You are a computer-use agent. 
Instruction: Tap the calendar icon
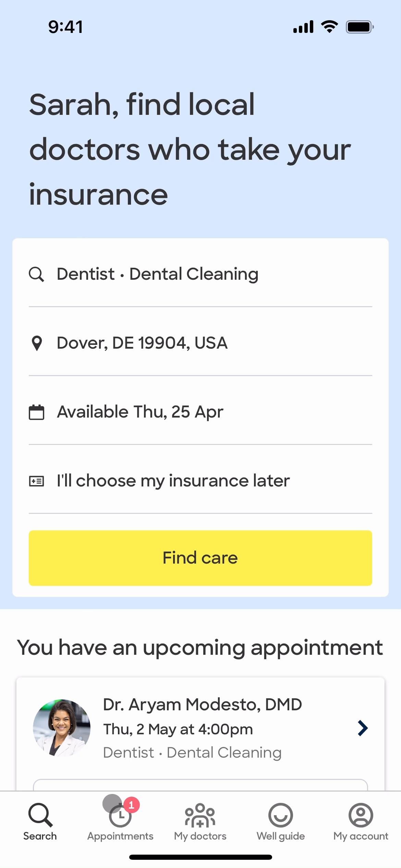(x=36, y=412)
